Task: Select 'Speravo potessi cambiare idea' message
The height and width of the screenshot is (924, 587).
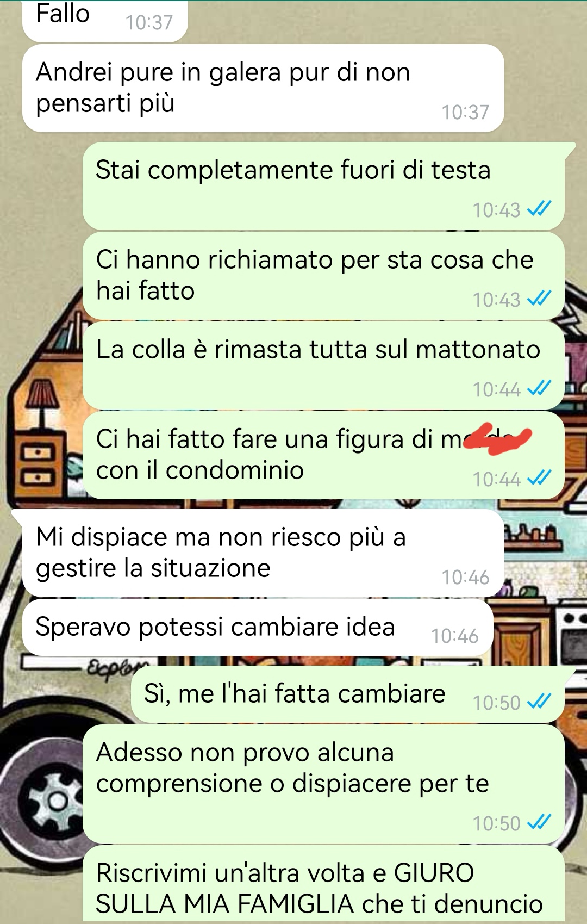Action: click(x=258, y=627)
